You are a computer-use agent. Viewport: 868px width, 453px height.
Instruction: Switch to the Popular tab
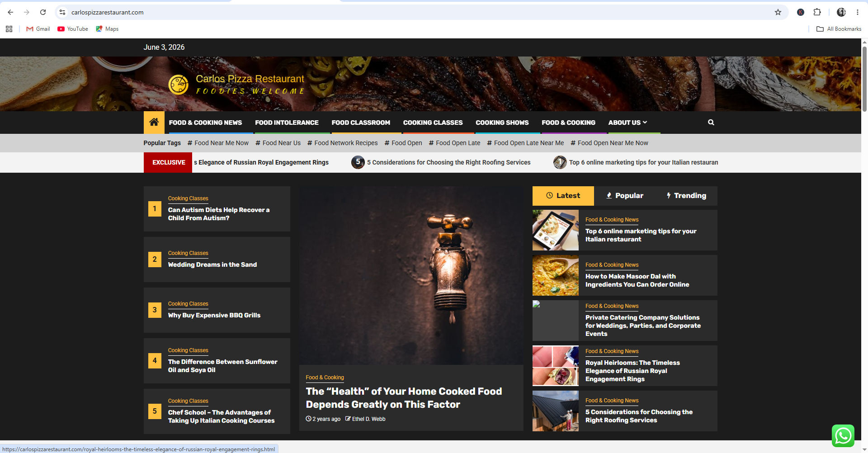coord(625,196)
